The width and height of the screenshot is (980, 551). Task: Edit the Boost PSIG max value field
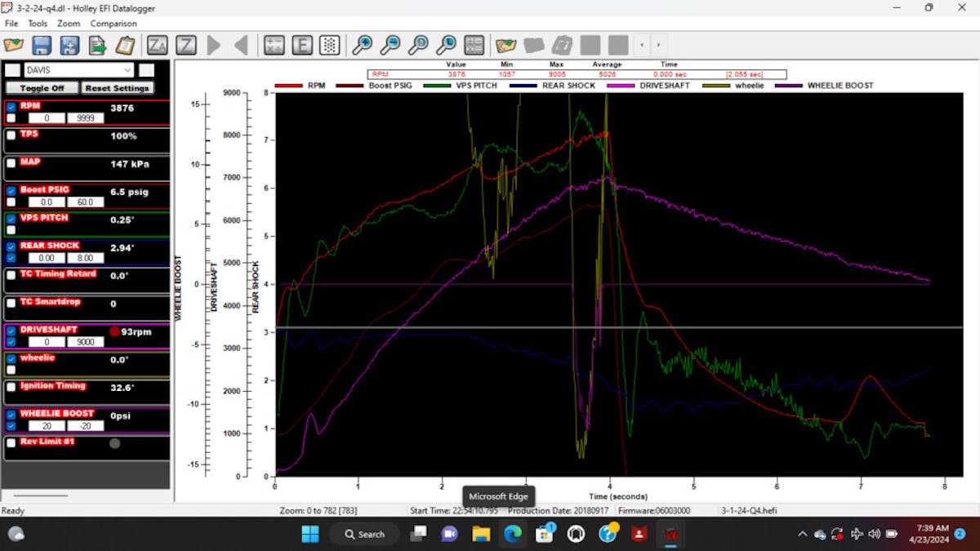(85, 202)
